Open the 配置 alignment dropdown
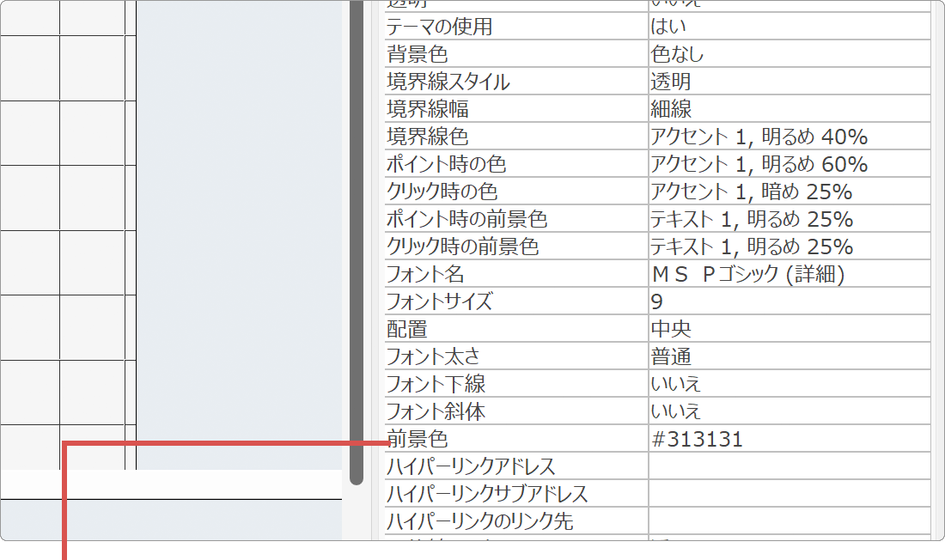 tap(786, 328)
